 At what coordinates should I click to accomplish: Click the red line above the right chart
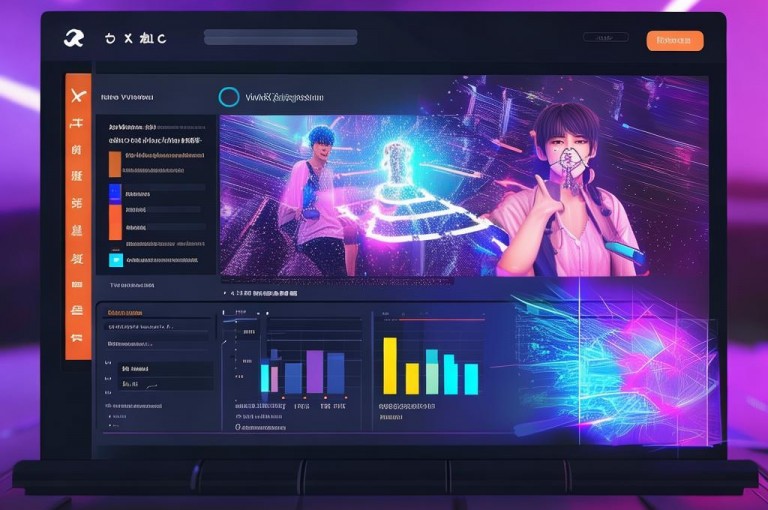point(441,319)
